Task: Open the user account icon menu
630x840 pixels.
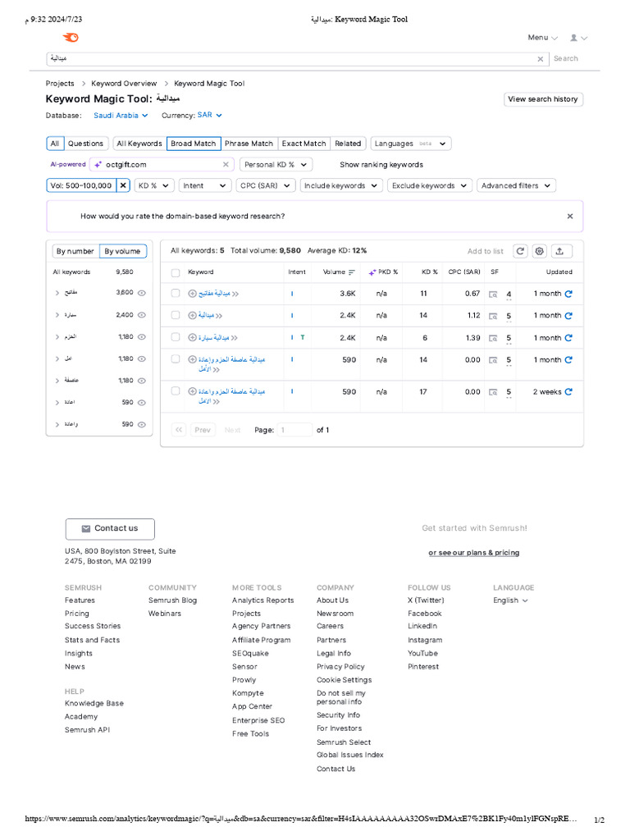Action: (x=578, y=38)
